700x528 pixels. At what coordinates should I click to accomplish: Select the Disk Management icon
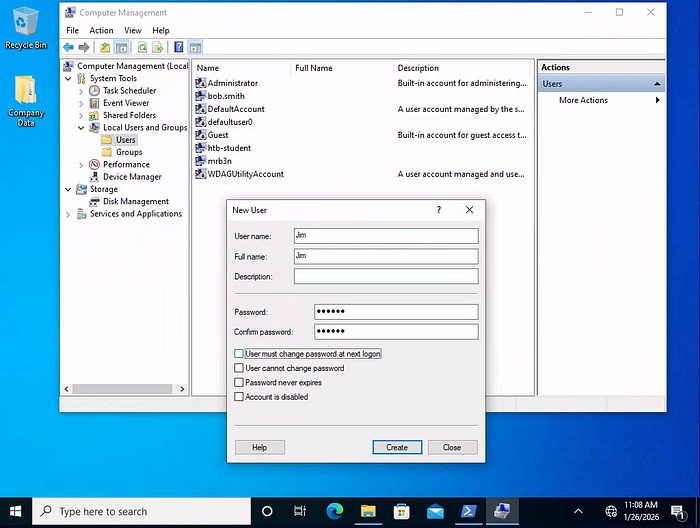[x=94, y=202]
